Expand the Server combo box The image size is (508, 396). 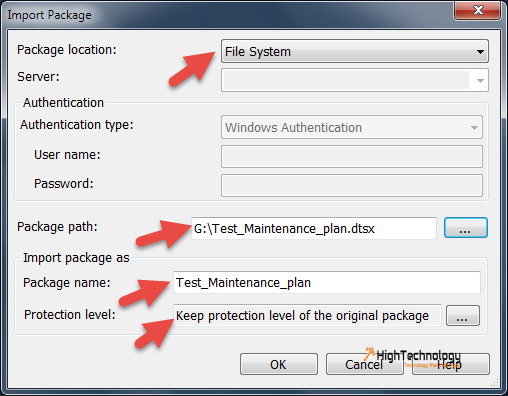click(355, 80)
